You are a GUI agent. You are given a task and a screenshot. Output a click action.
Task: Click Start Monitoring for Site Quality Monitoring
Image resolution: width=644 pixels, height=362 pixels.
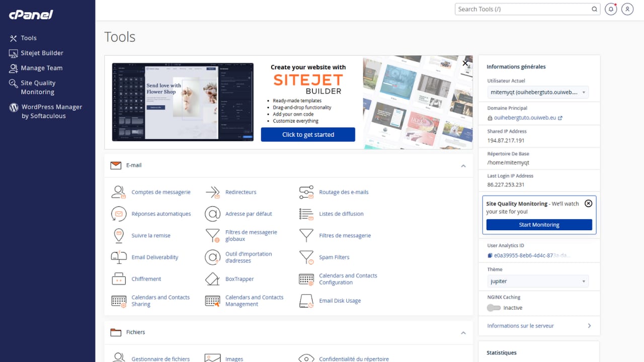pyautogui.click(x=539, y=224)
